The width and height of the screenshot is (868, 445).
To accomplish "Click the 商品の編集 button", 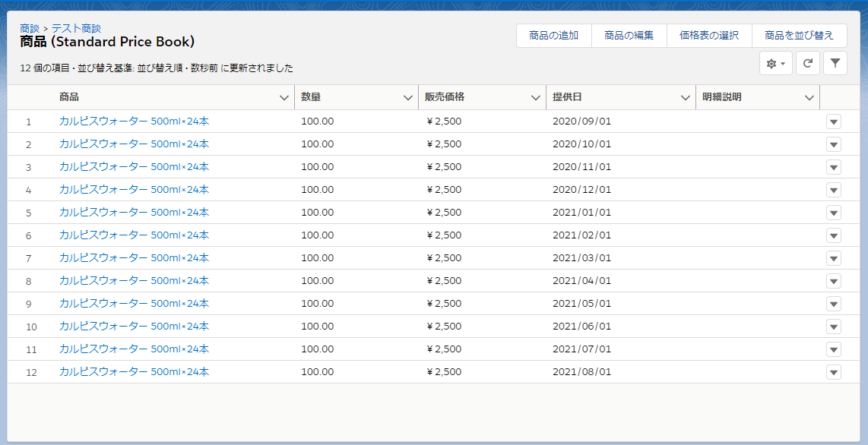I will (x=629, y=36).
